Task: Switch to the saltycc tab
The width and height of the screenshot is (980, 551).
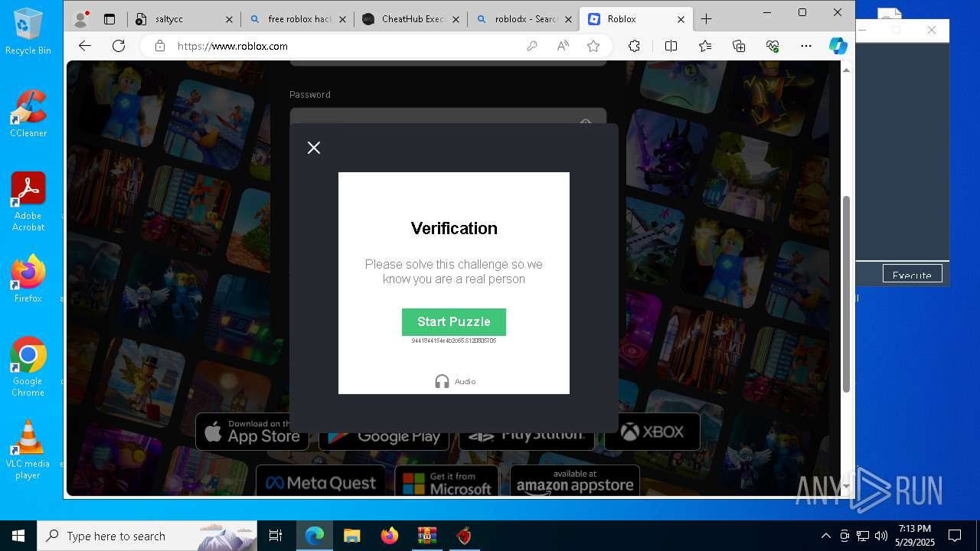Action: tap(184, 19)
